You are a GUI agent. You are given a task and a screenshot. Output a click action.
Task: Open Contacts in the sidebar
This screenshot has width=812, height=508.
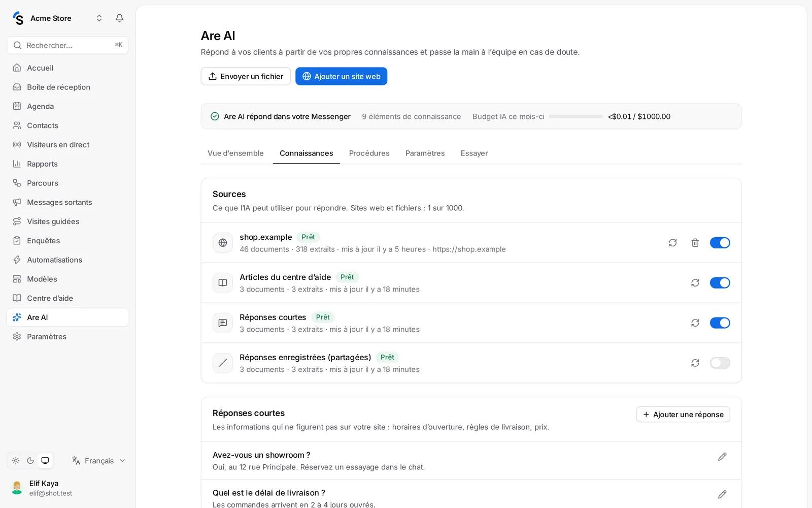[67, 125]
